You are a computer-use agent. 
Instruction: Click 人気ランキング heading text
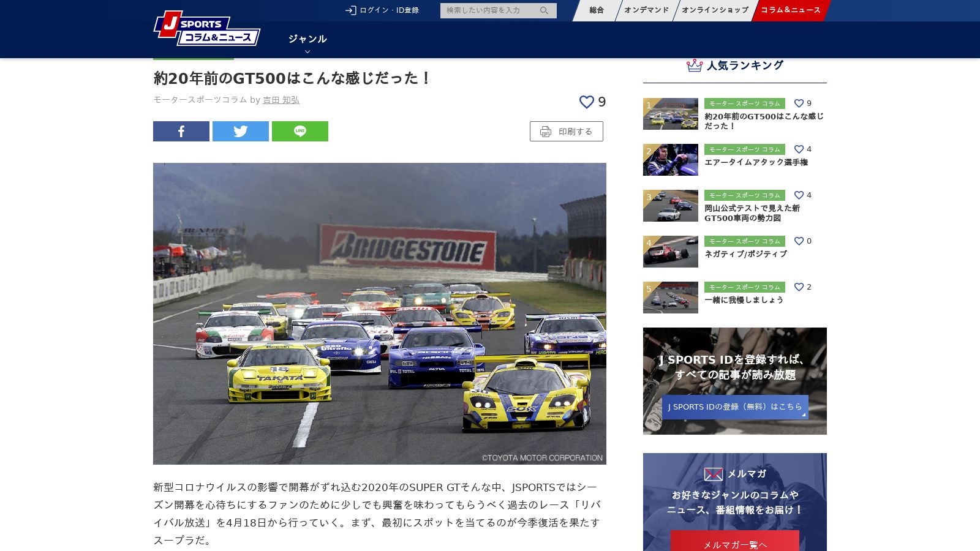coord(745,66)
